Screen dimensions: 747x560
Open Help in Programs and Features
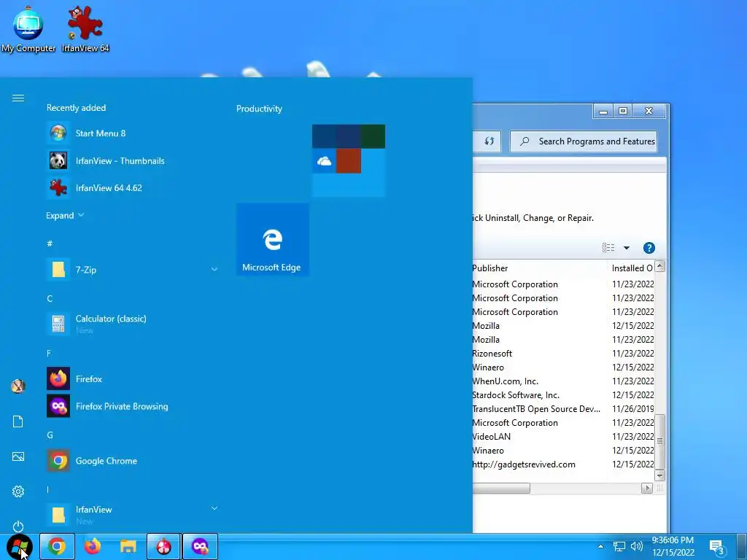(649, 248)
